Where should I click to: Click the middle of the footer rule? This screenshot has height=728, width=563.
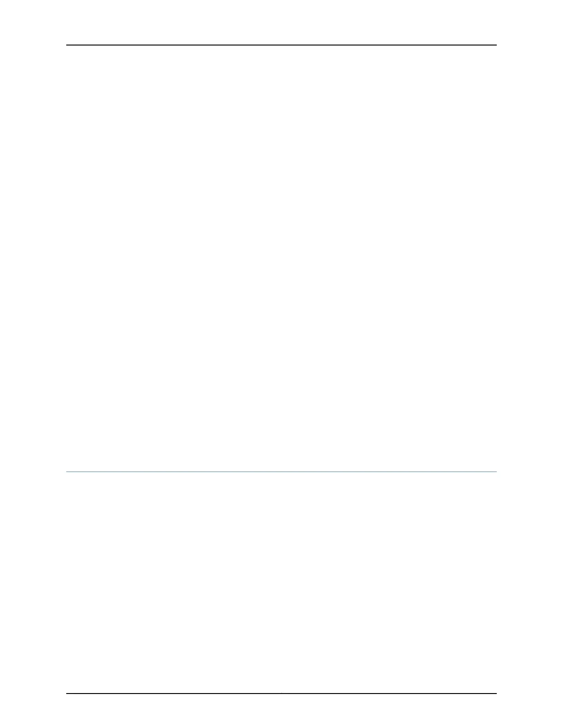[x=281, y=694]
